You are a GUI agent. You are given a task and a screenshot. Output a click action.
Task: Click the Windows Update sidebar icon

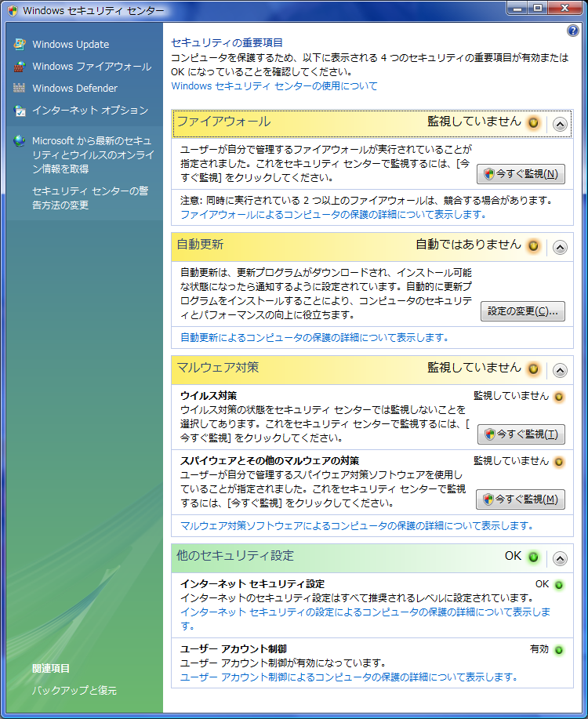click(20, 44)
